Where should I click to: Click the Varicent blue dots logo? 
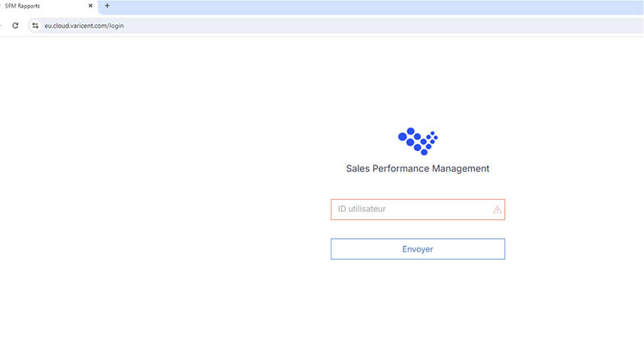point(418,140)
